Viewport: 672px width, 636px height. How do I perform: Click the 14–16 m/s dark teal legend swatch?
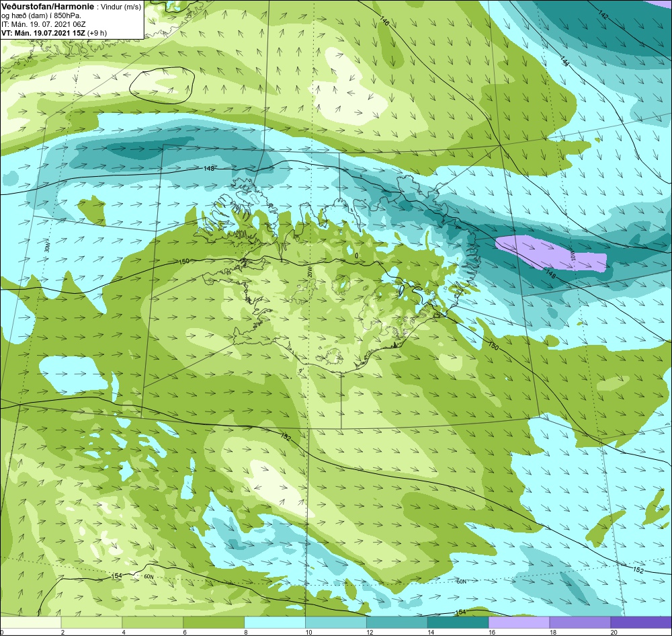click(458, 621)
